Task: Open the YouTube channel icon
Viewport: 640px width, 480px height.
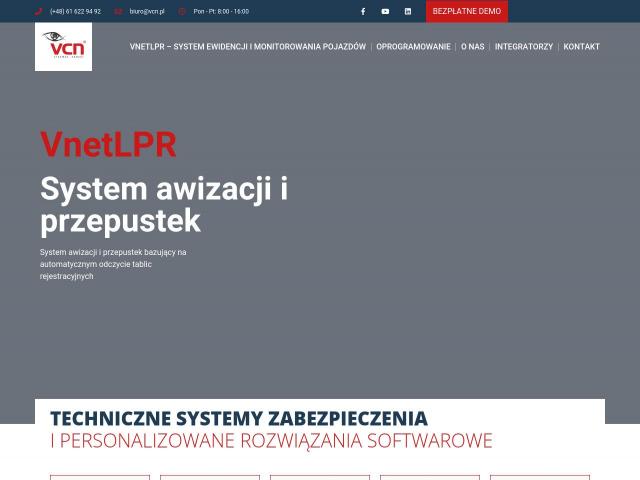Action: coord(385,11)
